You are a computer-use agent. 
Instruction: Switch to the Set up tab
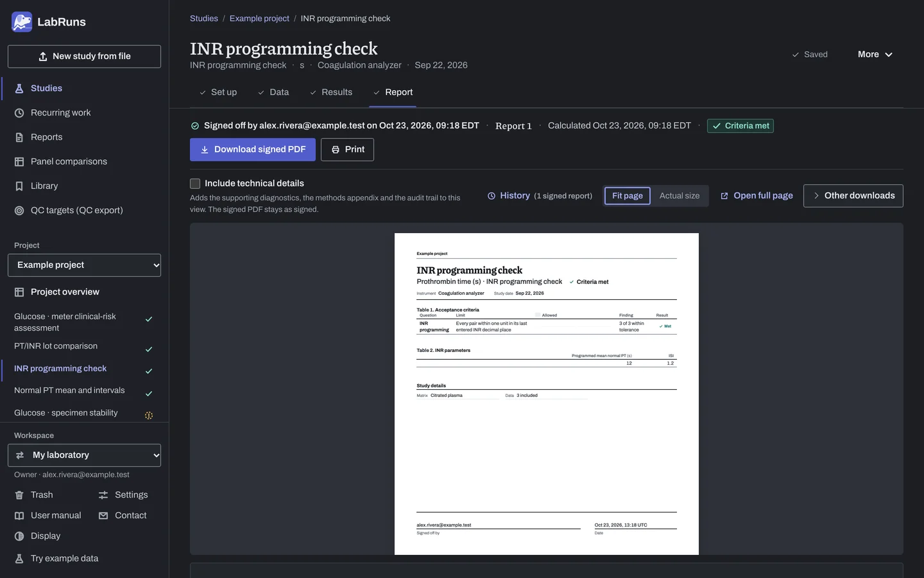[x=218, y=92]
